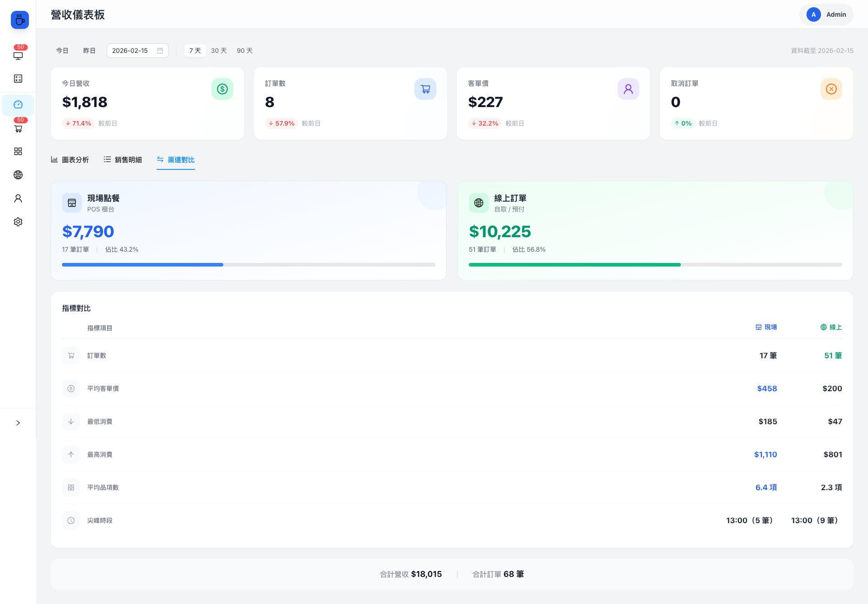The width and height of the screenshot is (868, 604).
Task: Click the 今日 button
Action: [62, 51]
